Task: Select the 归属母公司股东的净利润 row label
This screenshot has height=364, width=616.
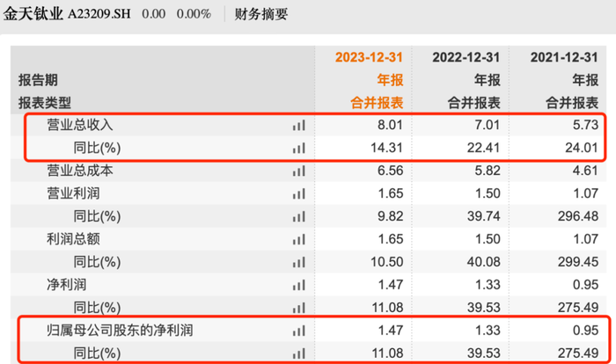Action: point(120,331)
